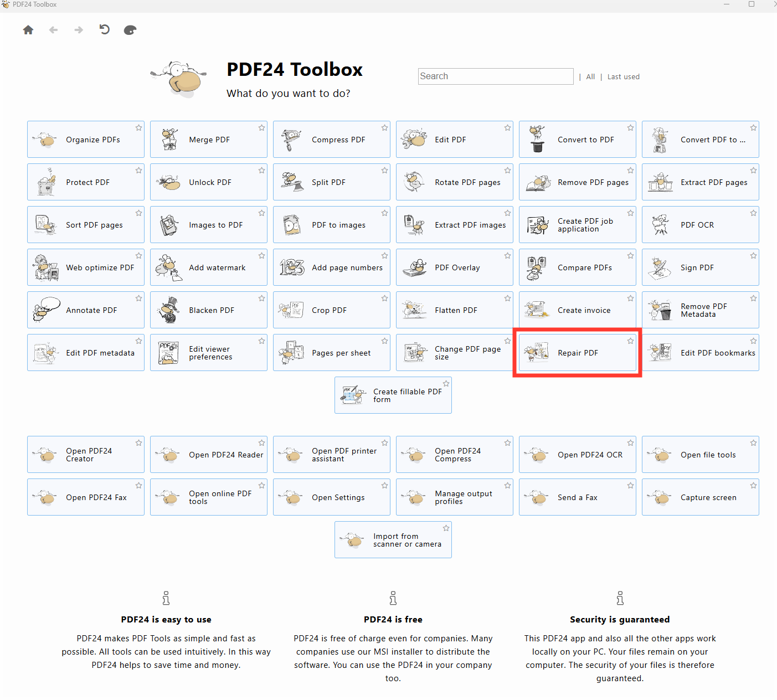777x700 pixels.
Task: Click the Blacken PDF tool icon
Action: (169, 310)
